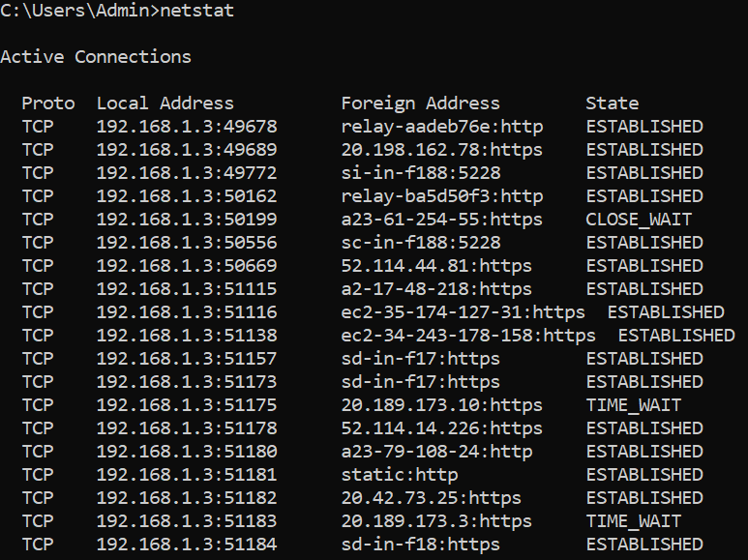Viewport: 748px width, 560px height.
Task: Click foreign address 52.114.44.81:https
Action: [436, 266]
